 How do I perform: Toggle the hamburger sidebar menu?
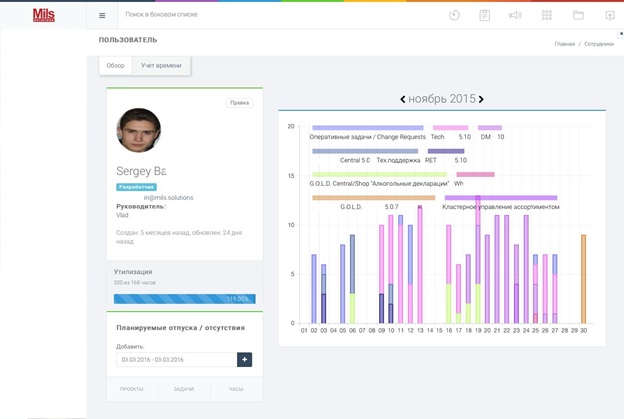coord(102,16)
